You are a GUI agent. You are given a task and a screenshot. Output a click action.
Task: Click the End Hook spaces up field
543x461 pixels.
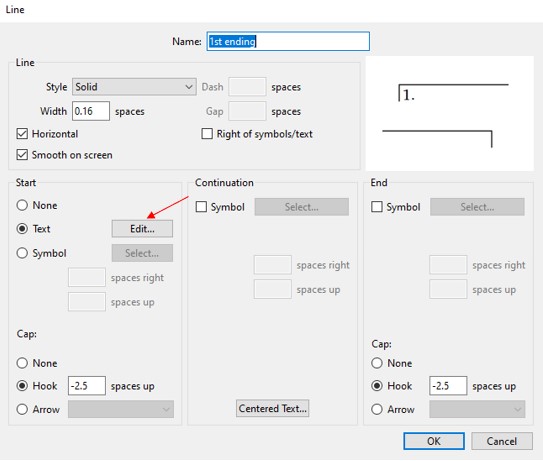(x=448, y=385)
